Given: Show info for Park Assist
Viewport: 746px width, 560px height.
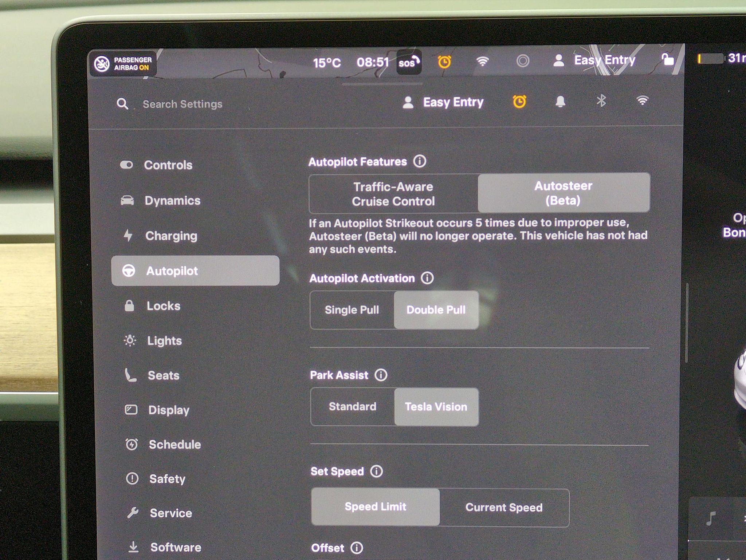Looking at the screenshot, I should point(381,375).
